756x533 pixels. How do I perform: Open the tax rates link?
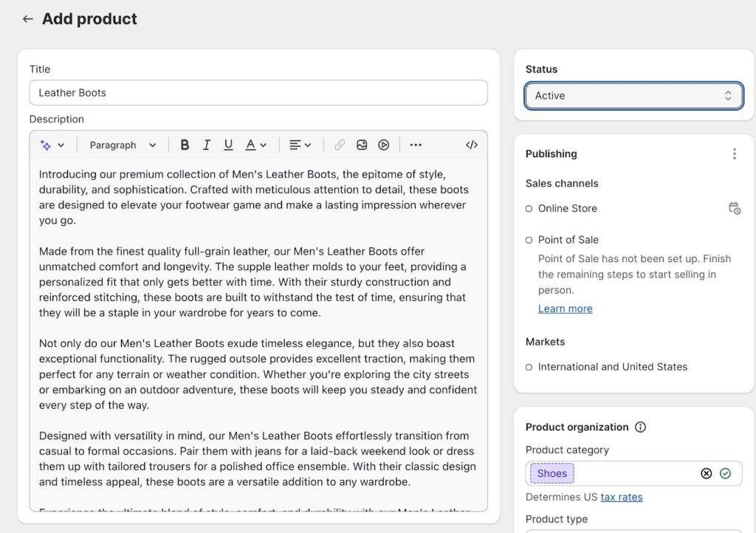[x=621, y=497]
